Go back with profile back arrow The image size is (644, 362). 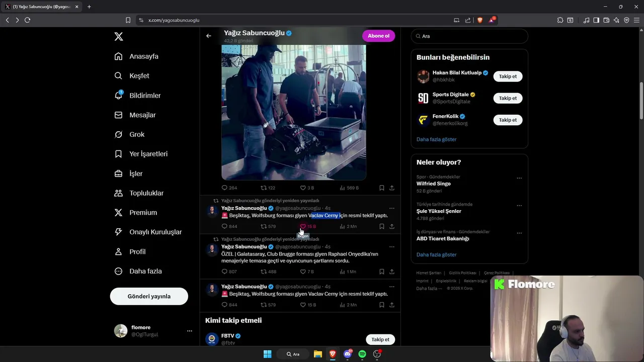click(x=209, y=36)
